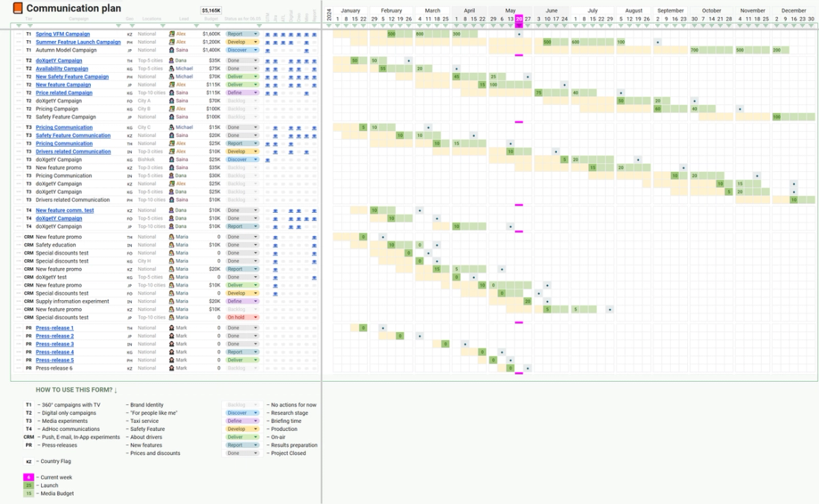Click Alex's avatar on Spring VFM Campaign row
This screenshot has width=819, height=504.
pos(173,34)
